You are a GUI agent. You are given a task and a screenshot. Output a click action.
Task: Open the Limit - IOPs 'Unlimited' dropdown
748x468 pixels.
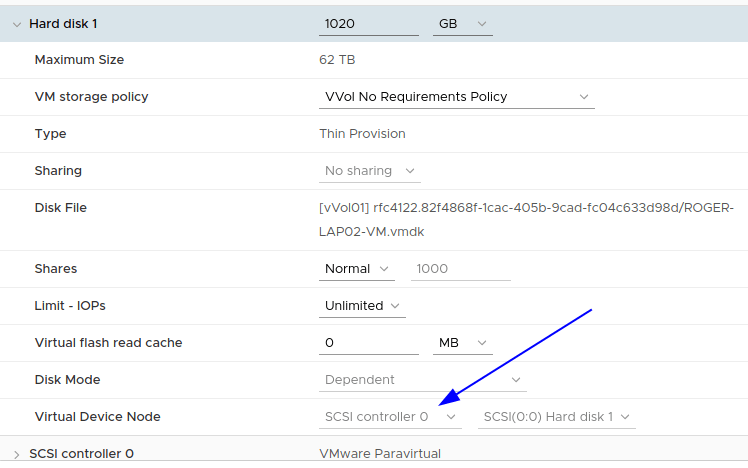coord(362,306)
